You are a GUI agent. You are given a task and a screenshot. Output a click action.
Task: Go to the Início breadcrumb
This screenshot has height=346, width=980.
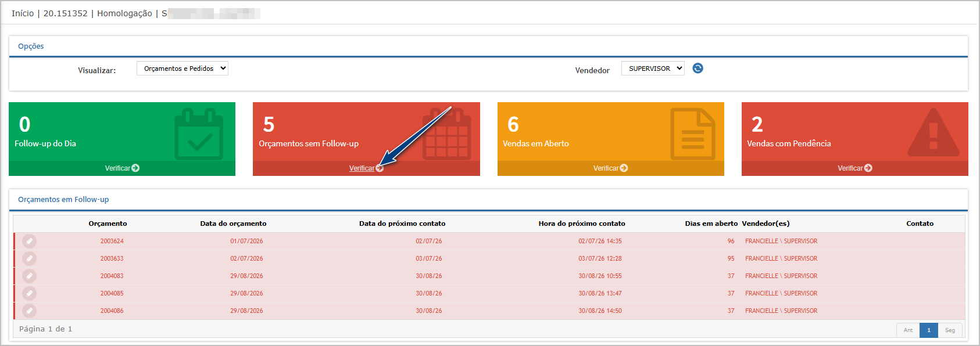tap(23, 13)
